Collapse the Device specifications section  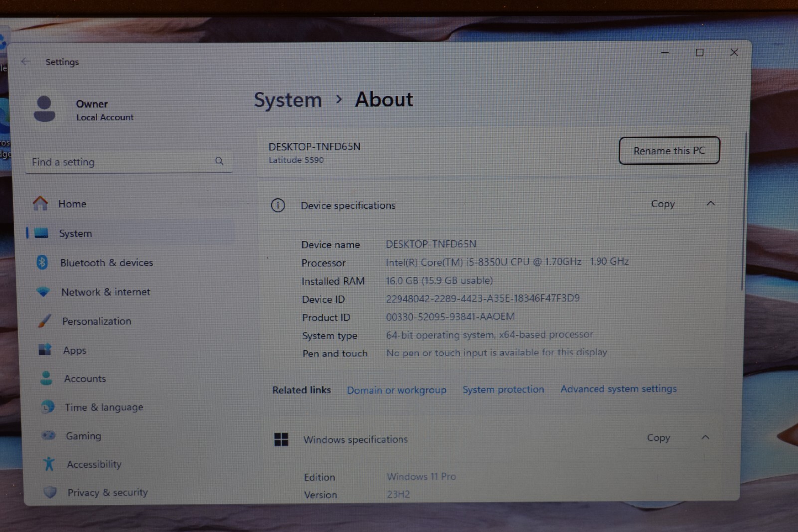(x=711, y=203)
